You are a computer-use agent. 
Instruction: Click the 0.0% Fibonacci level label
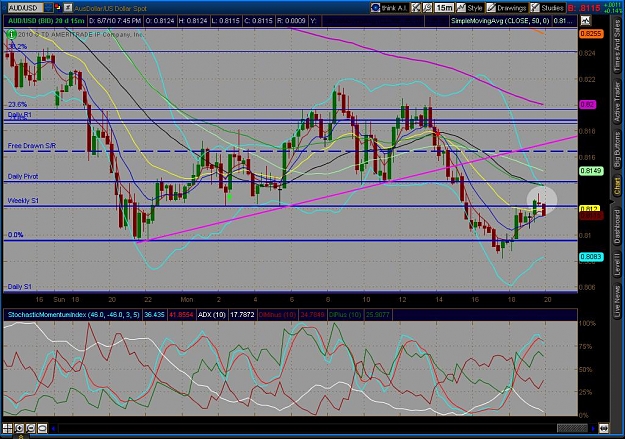pos(16,235)
